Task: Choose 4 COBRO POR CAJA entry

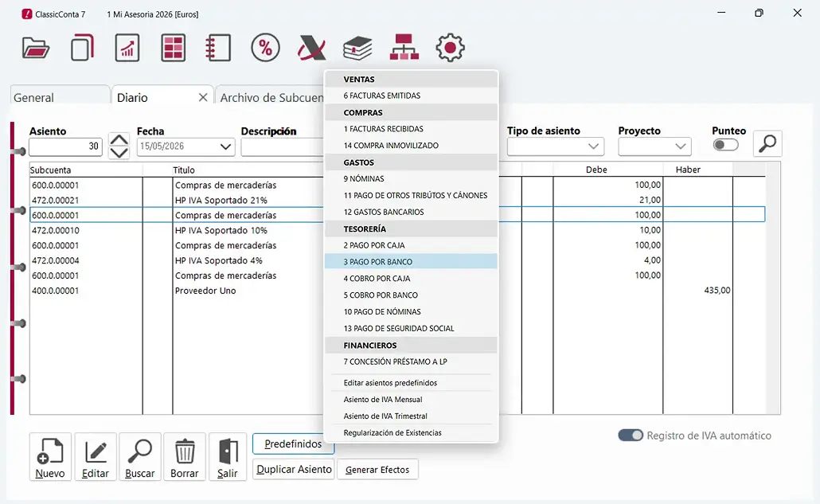Action: point(411,279)
